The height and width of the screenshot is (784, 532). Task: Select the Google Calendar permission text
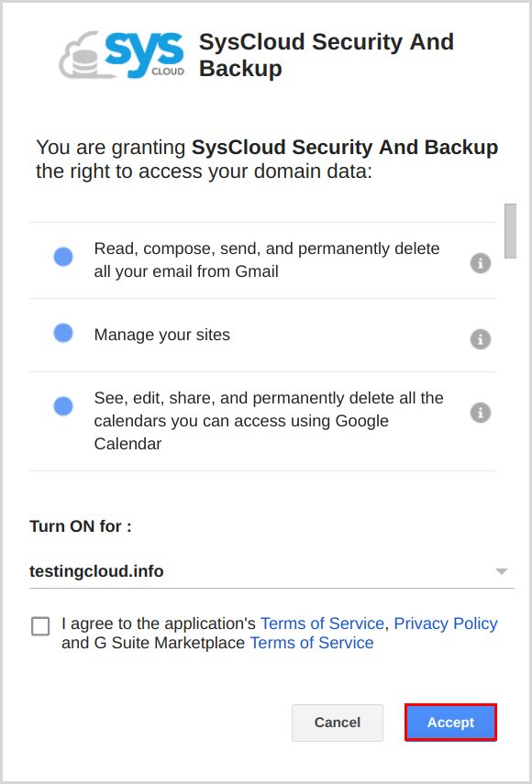(x=269, y=421)
